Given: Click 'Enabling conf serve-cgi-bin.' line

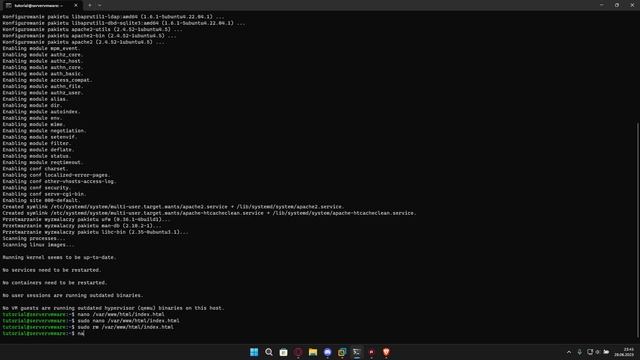Looking at the screenshot, I should [x=44, y=194].
